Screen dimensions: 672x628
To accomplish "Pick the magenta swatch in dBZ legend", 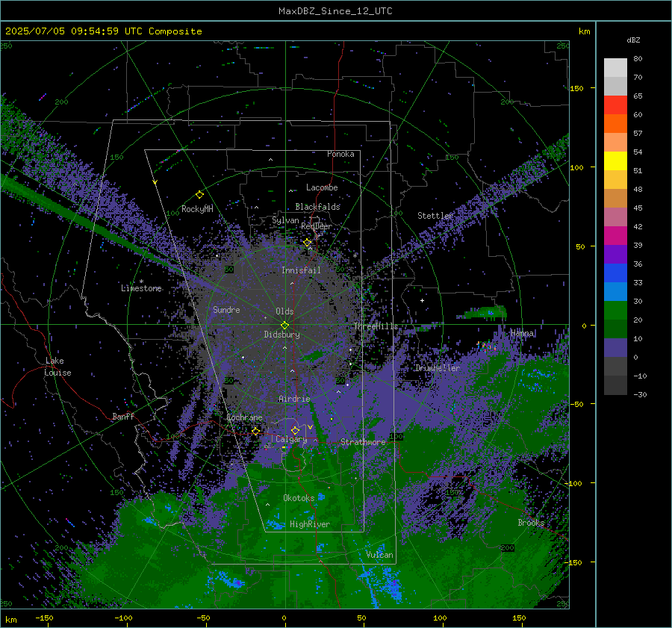I will 615,235.
